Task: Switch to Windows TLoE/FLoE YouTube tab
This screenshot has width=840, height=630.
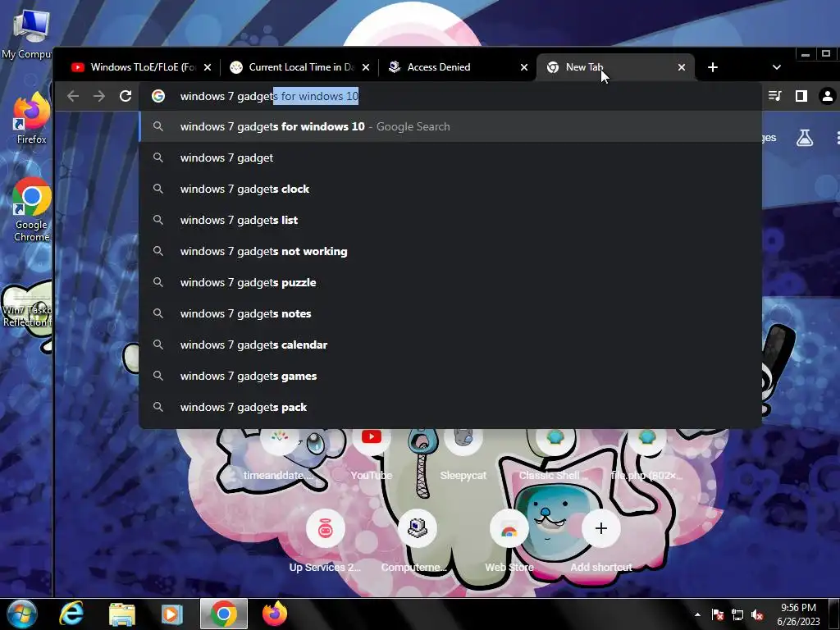Action: point(141,67)
